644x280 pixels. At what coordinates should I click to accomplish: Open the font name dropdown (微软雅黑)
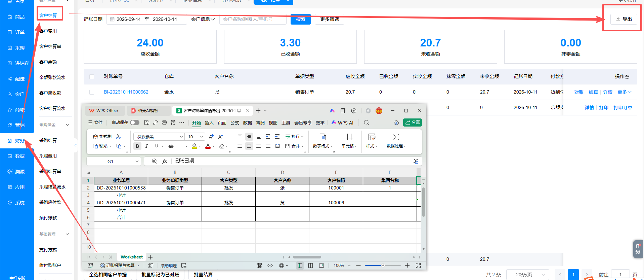[x=181, y=137]
